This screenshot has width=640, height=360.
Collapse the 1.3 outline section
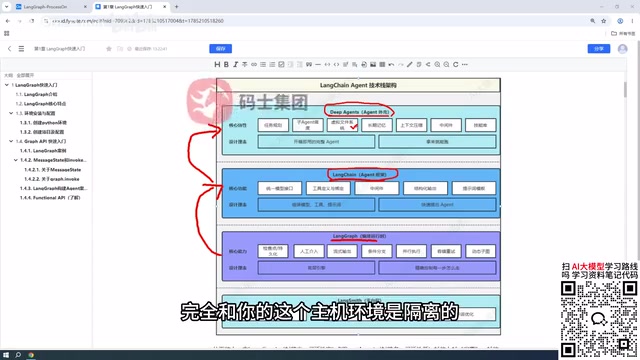11,113
